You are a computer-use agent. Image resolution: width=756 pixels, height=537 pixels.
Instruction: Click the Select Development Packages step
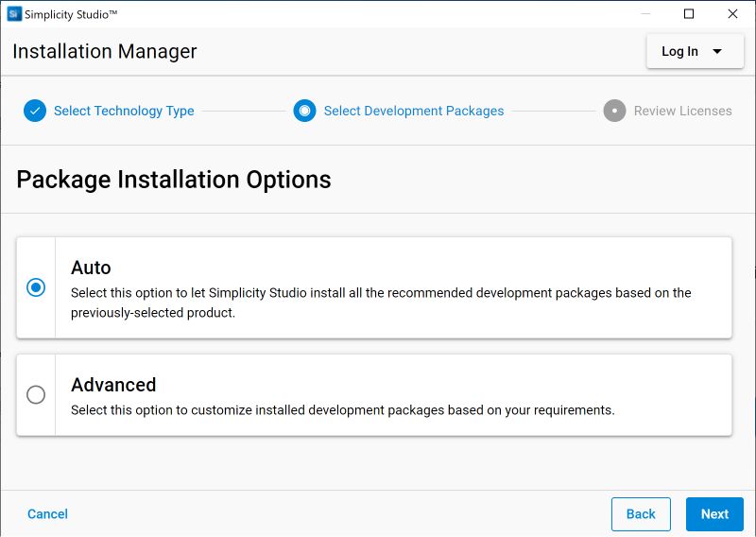[x=414, y=111]
